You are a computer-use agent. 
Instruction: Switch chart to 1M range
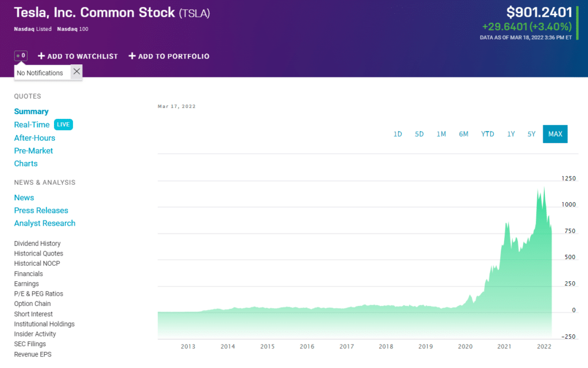pos(442,134)
